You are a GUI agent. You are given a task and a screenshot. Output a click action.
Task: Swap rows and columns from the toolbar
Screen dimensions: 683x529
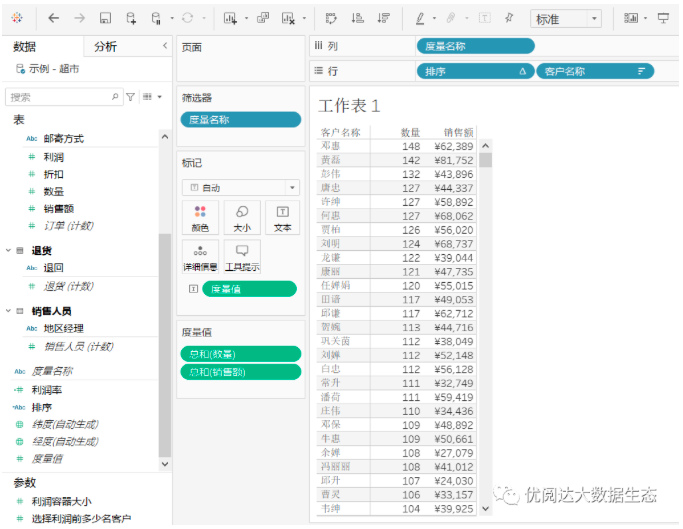(x=332, y=18)
